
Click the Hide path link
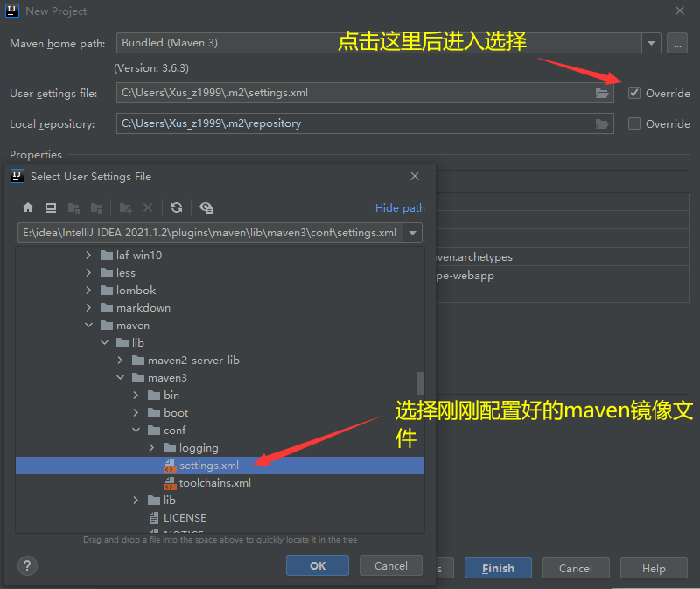click(400, 208)
